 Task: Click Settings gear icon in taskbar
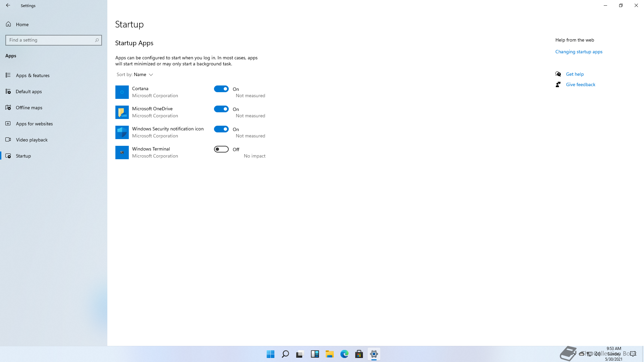(x=374, y=354)
